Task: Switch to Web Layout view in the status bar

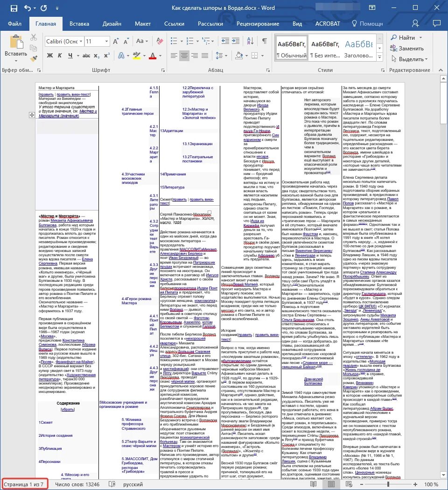Action: [x=349, y=484]
